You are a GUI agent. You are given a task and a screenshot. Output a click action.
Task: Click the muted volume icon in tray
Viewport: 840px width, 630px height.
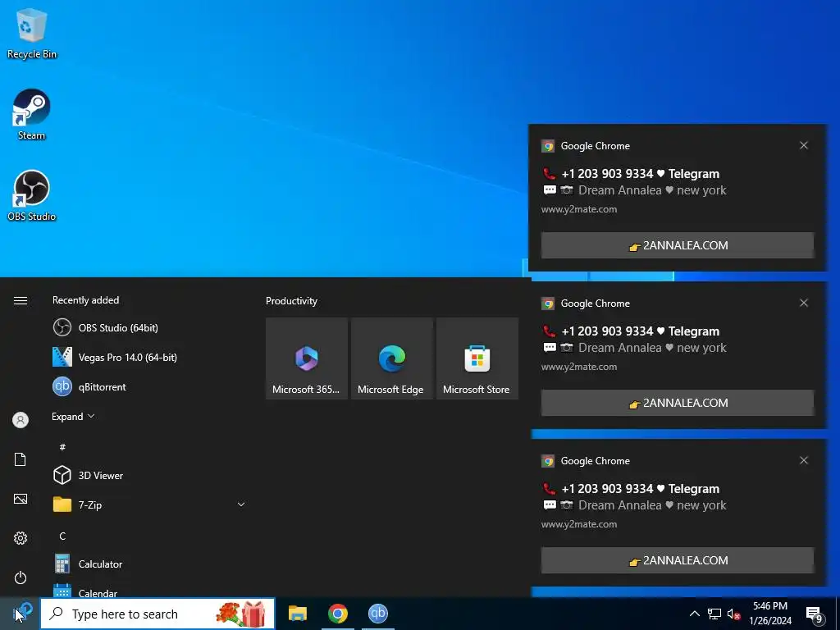pyautogui.click(x=733, y=614)
